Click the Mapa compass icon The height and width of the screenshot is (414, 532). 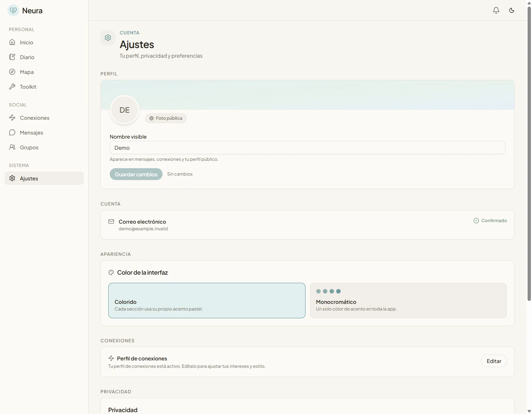12,72
